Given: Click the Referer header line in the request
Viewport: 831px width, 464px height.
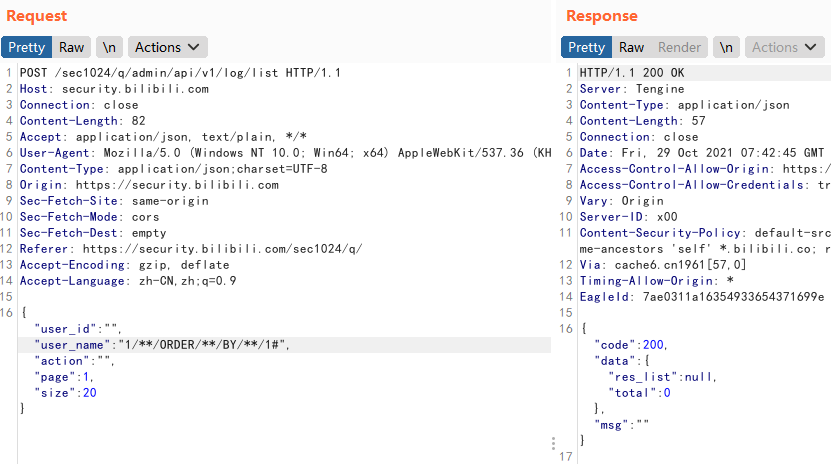Looking at the screenshot, I should [x=198, y=249].
